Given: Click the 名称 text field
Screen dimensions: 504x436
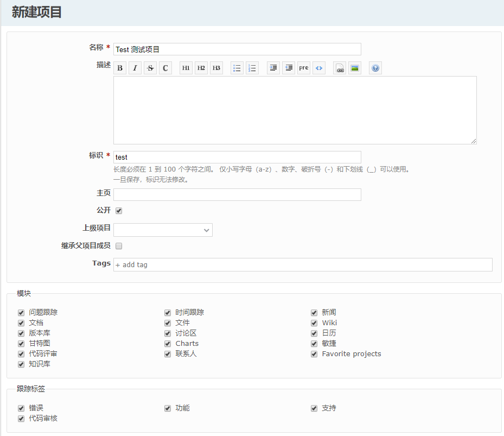Looking at the screenshot, I should [237, 49].
